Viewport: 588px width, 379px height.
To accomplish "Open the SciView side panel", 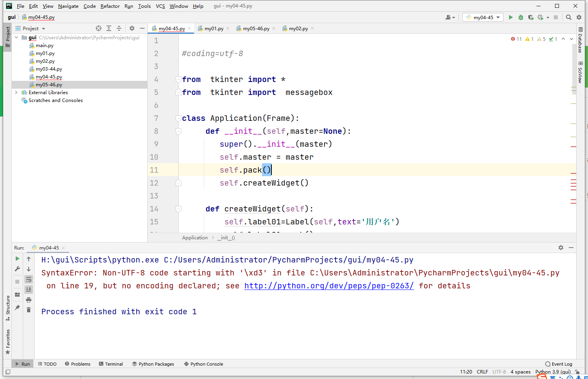I will click(581, 72).
